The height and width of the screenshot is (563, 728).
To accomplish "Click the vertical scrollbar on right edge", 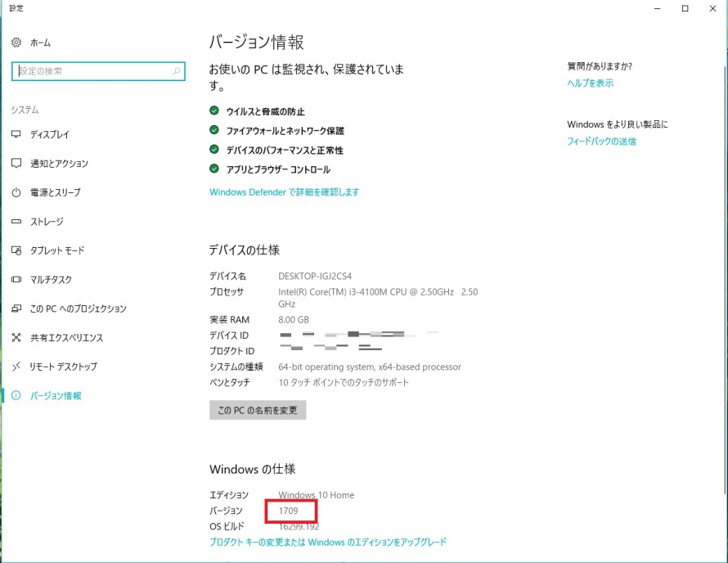I will point(726,279).
